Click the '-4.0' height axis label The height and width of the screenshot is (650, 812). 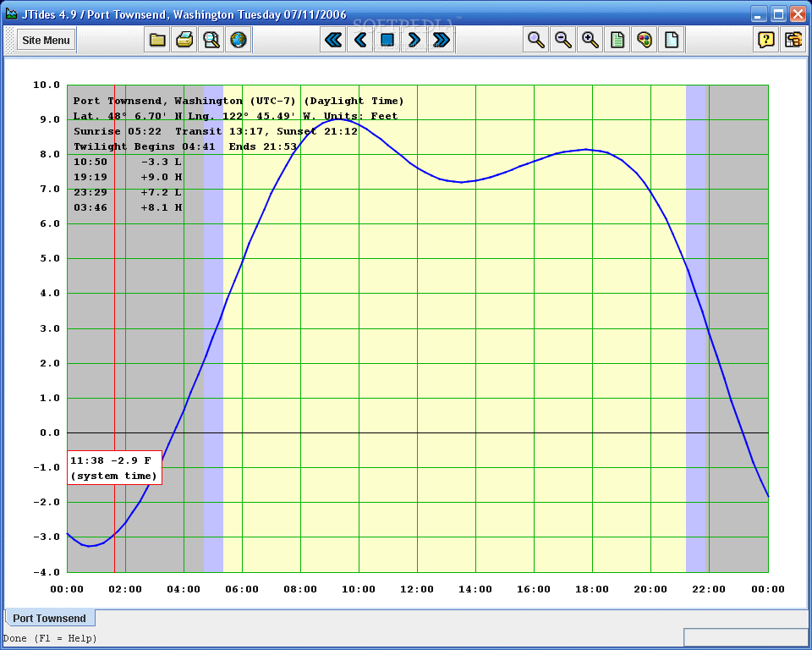47,572
